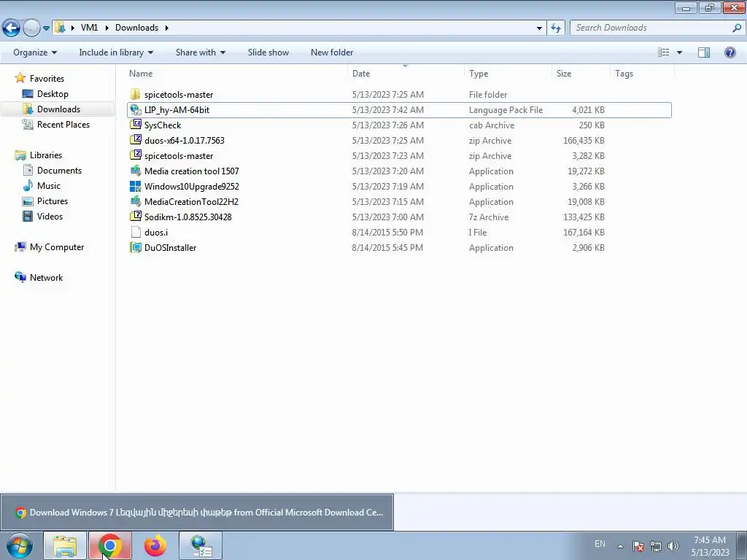This screenshot has height=560, width=747.
Task: Select the duos.i file icon
Action: coord(136,233)
